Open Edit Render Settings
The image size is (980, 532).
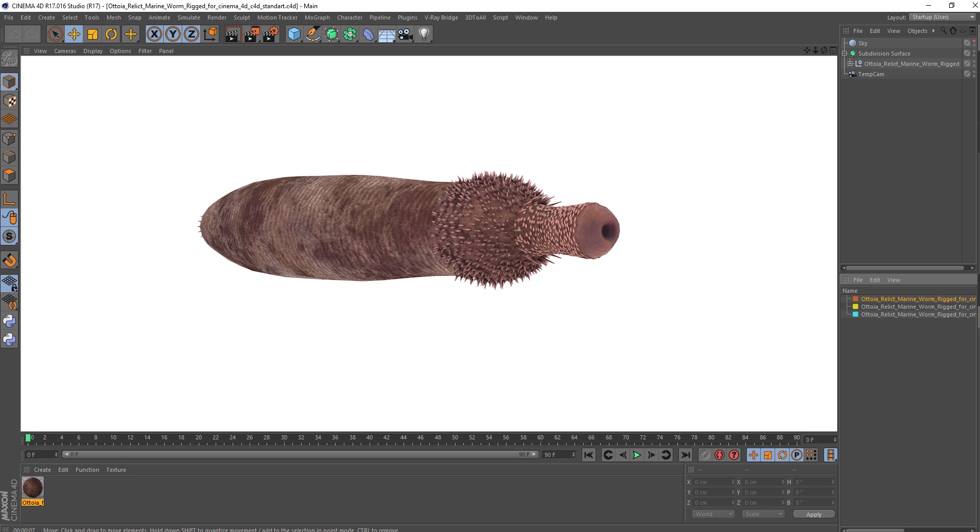point(271,34)
